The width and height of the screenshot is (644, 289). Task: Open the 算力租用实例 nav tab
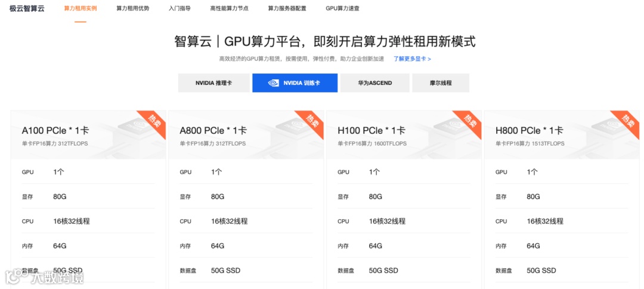click(80, 8)
